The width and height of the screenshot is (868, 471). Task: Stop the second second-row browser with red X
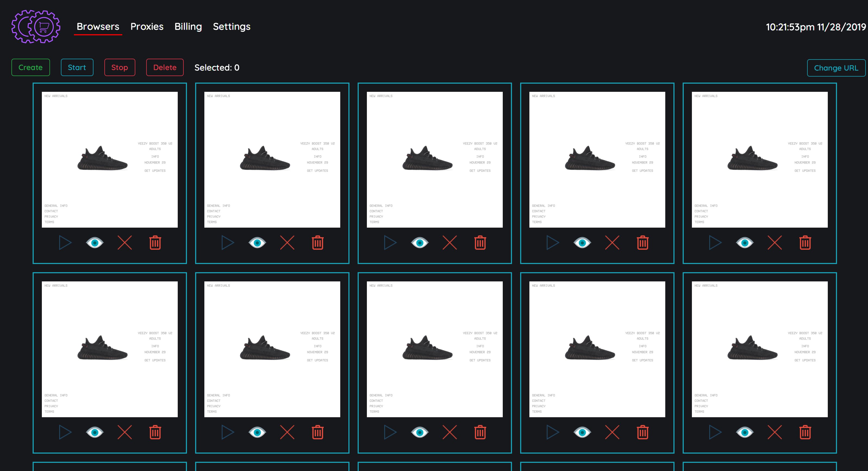click(x=287, y=432)
